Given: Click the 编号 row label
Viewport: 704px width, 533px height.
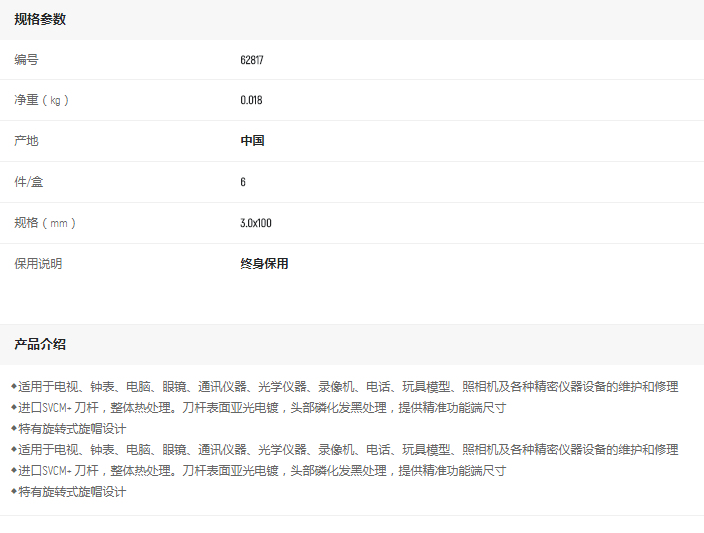Looking at the screenshot, I should click(26, 60).
